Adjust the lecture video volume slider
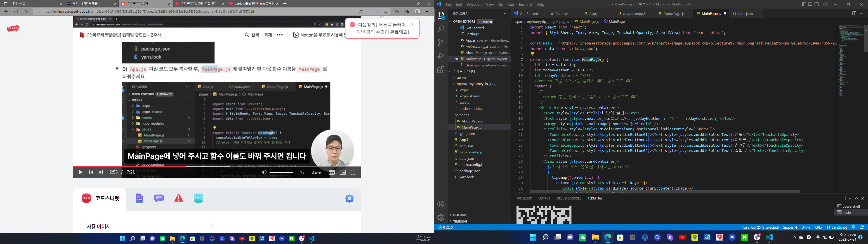The image size is (868, 244). coord(282,173)
